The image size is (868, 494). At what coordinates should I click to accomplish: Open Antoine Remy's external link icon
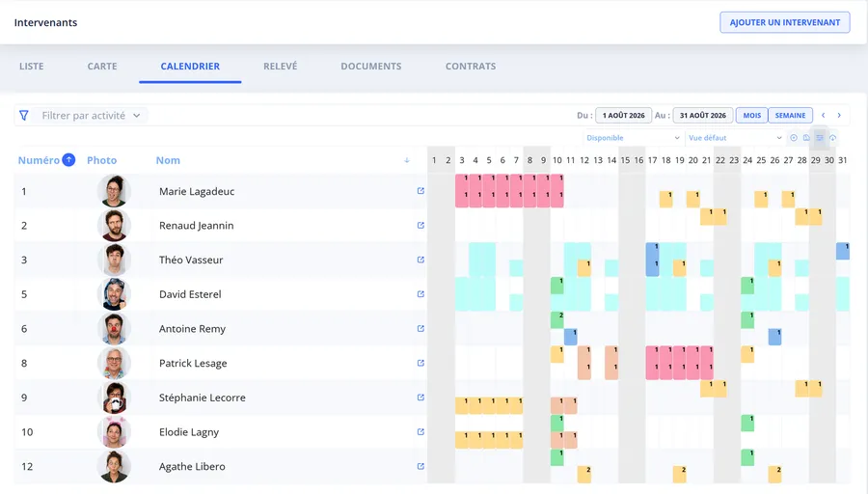[420, 328]
